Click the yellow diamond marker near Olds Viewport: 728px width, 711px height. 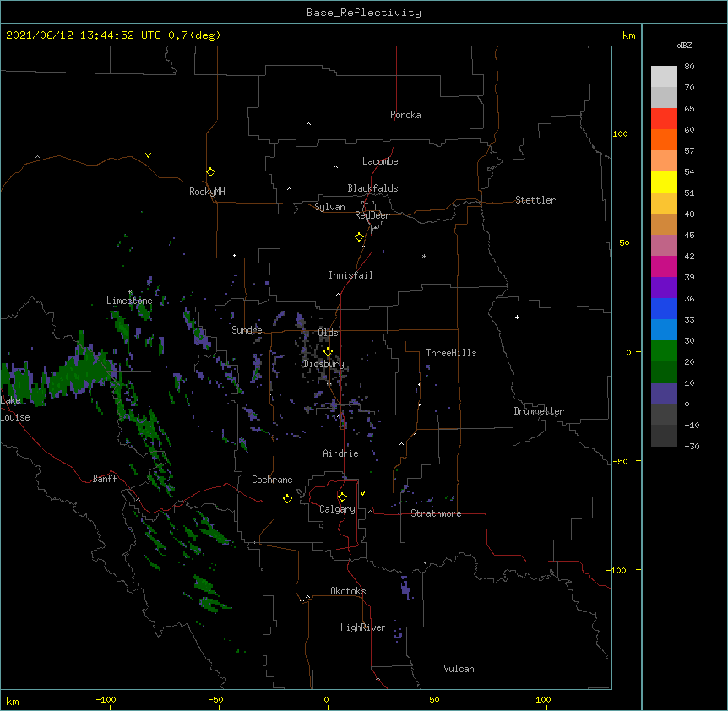tap(328, 352)
